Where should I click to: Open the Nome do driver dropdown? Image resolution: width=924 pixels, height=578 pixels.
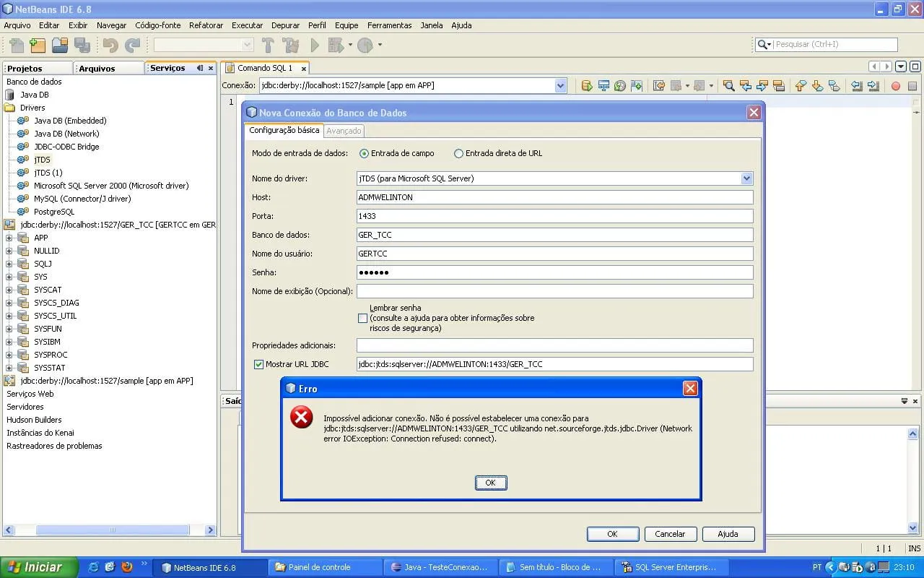[746, 178]
